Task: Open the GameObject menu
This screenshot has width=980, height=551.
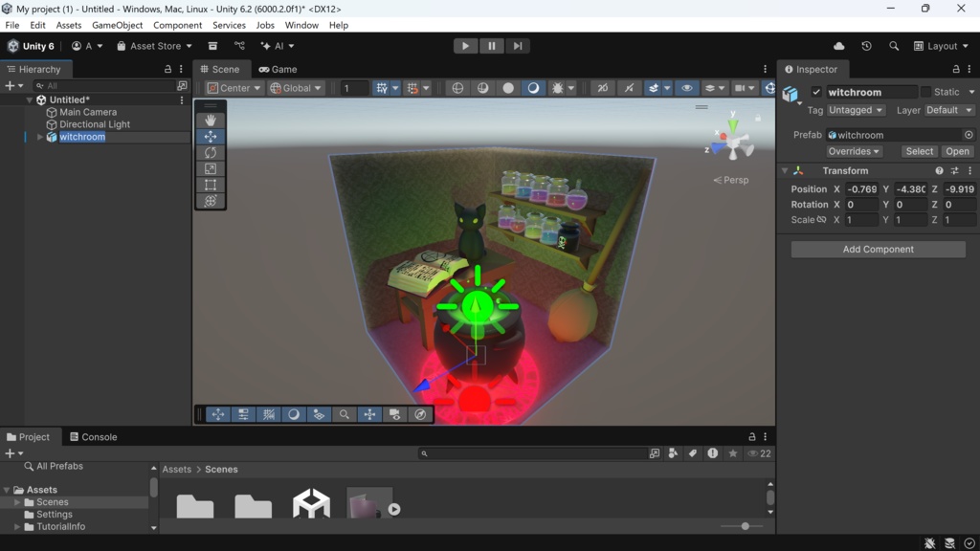Action: [118, 25]
